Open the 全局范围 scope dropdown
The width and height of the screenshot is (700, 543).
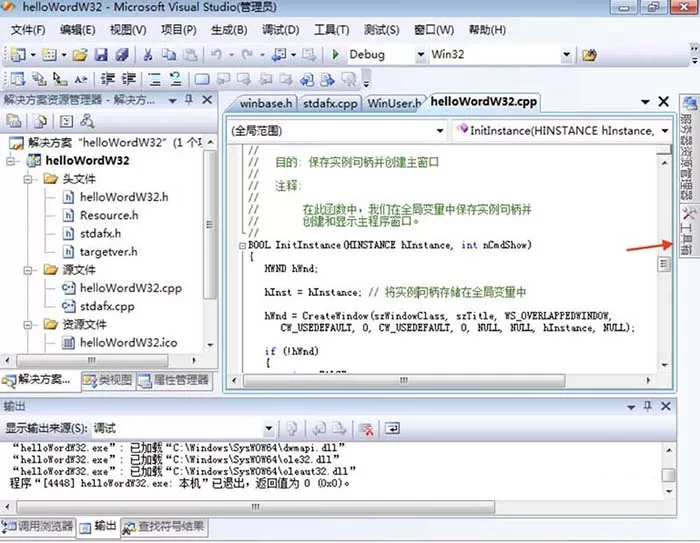click(x=440, y=131)
